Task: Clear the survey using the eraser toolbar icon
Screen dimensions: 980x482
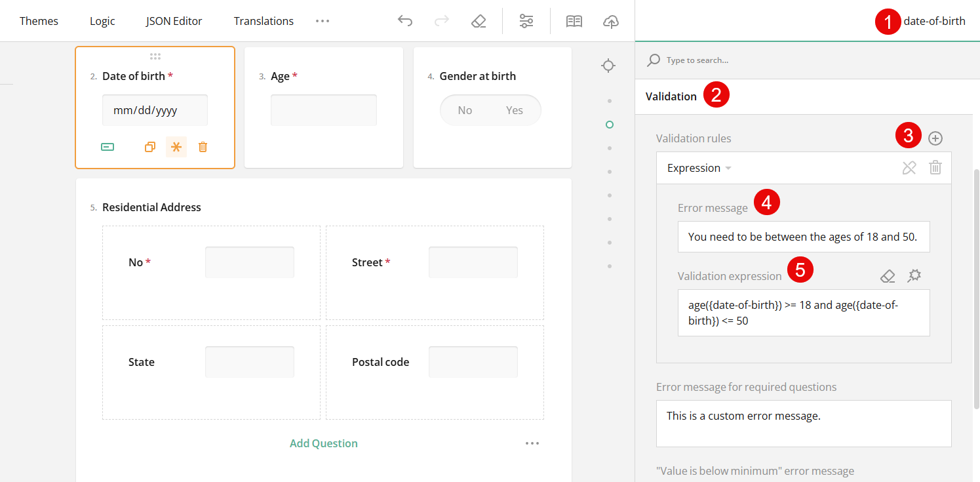Action: tap(479, 20)
